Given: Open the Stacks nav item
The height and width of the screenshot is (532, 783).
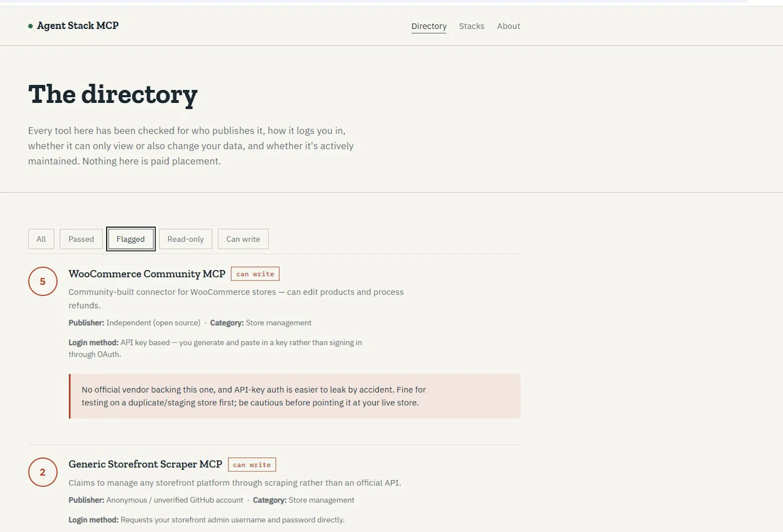Looking at the screenshot, I should [x=471, y=26].
